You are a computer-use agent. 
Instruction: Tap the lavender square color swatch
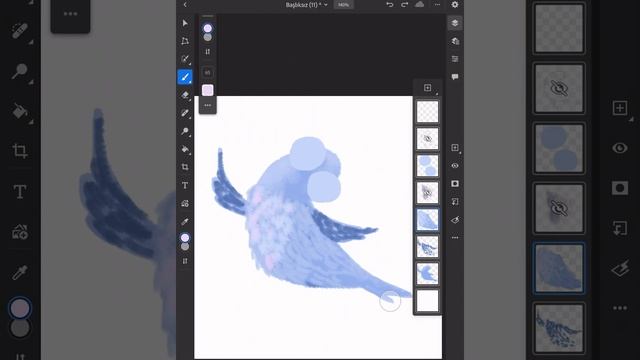click(x=207, y=90)
